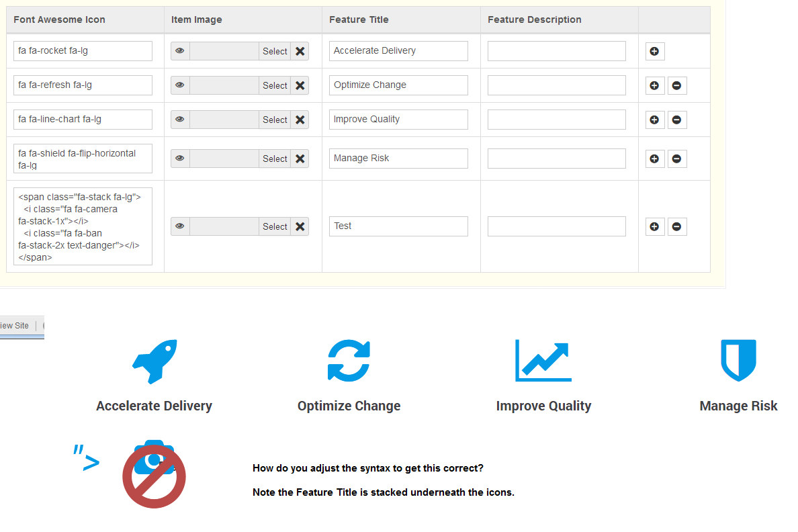Click the eye preview icon in Test row
798x532 pixels.
click(180, 226)
